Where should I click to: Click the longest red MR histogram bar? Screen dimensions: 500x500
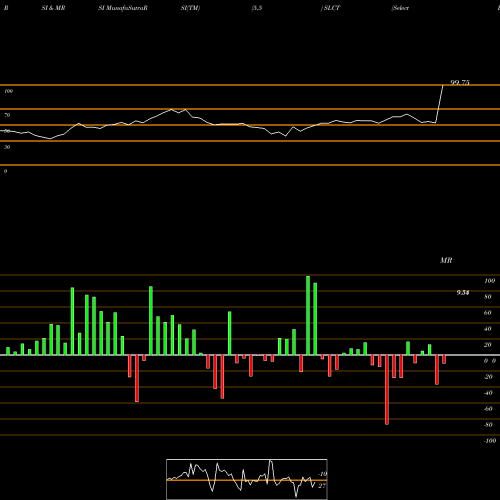click(387, 390)
